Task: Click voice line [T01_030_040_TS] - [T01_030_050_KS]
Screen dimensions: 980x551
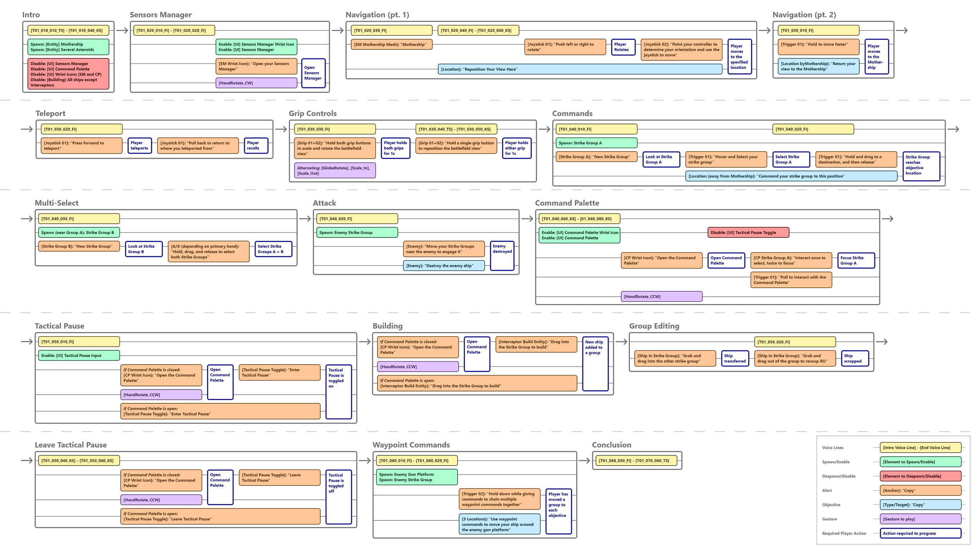Action: [x=456, y=129]
